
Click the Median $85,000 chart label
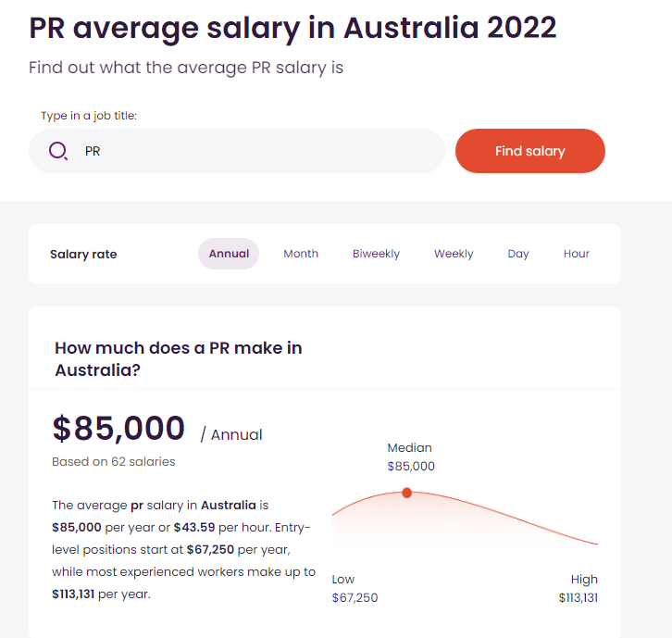coord(410,457)
